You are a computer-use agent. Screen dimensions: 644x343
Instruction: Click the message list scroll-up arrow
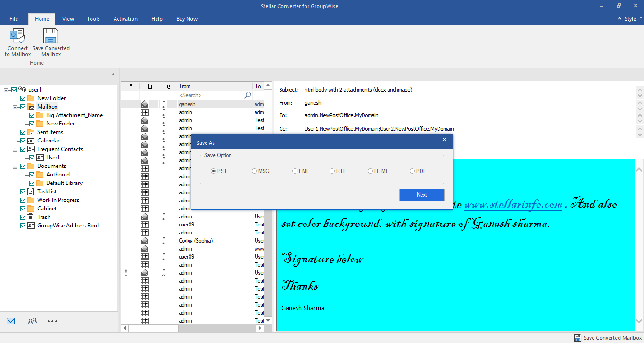[x=268, y=86]
